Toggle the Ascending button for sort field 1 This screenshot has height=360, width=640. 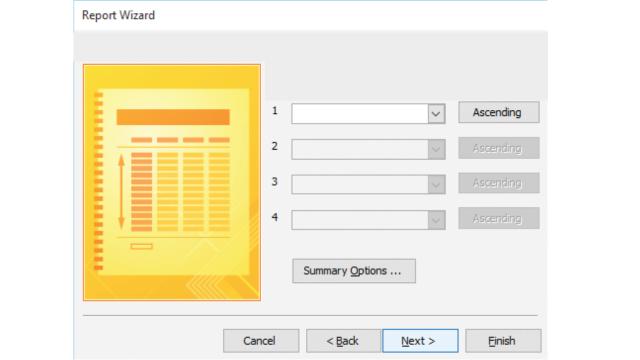[499, 112]
